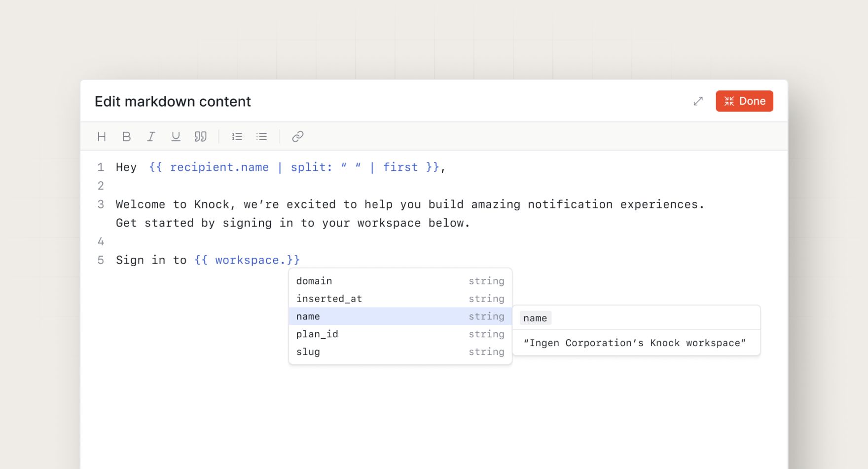This screenshot has height=469, width=868.
Task: Click the Done button
Action: 744,101
